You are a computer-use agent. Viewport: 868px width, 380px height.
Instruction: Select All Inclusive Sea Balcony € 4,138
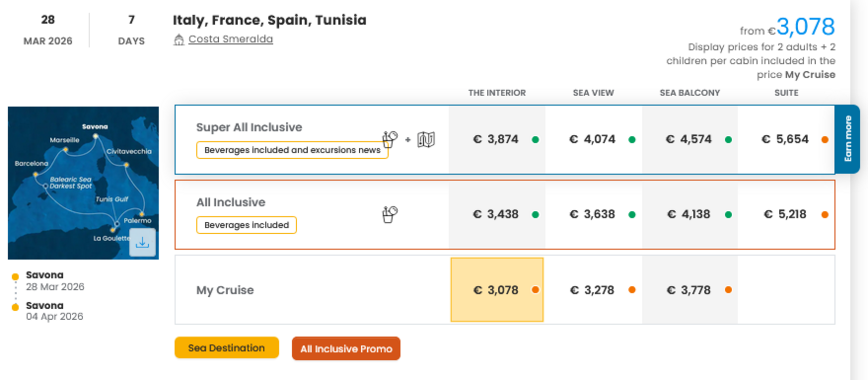click(689, 214)
